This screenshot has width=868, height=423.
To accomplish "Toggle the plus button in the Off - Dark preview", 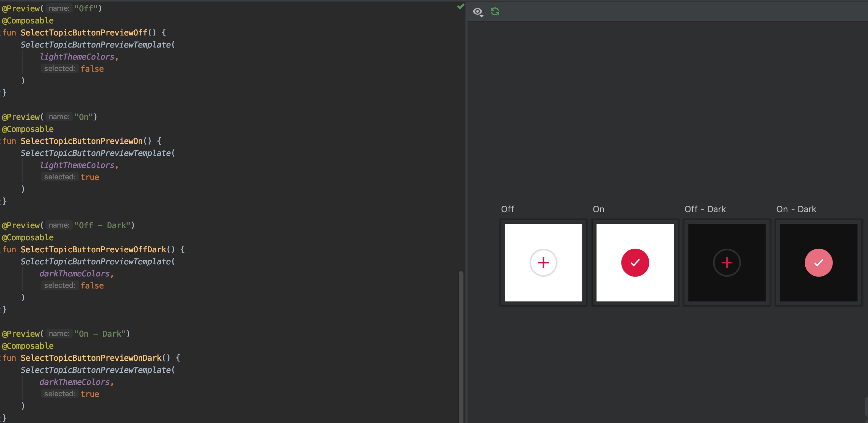I will [x=727, y=263].
